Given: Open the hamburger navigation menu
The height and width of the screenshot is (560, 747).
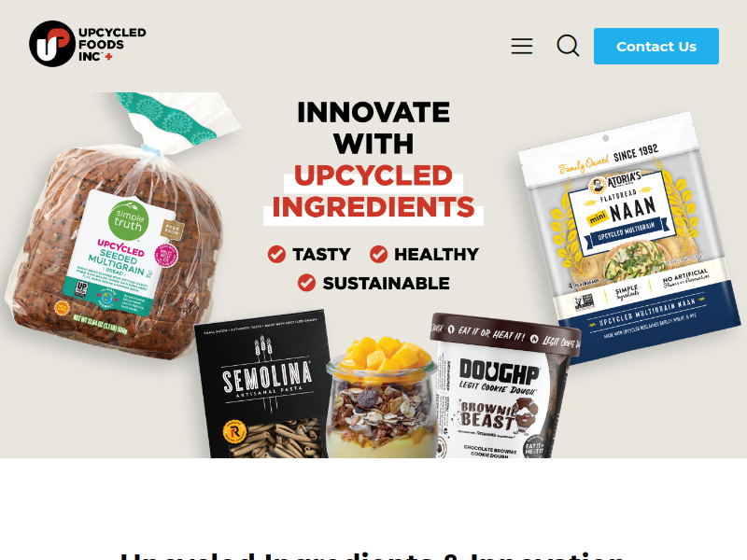Looking at the screenshot, I should (522, 46).
